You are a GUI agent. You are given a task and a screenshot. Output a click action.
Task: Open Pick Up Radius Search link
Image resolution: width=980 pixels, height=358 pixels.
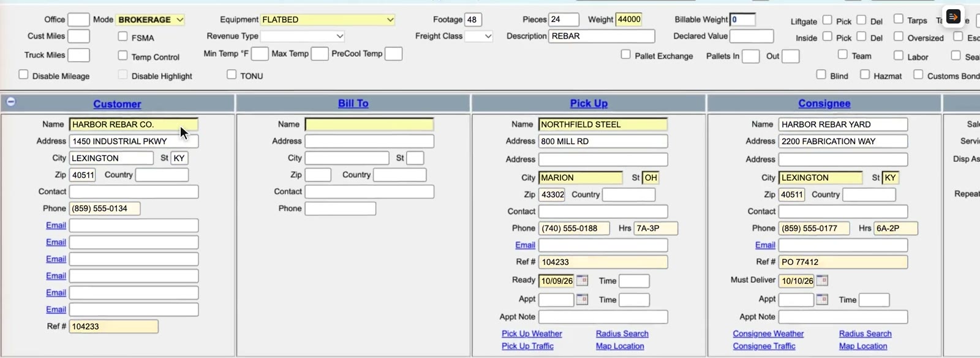(x=622, y=333)
